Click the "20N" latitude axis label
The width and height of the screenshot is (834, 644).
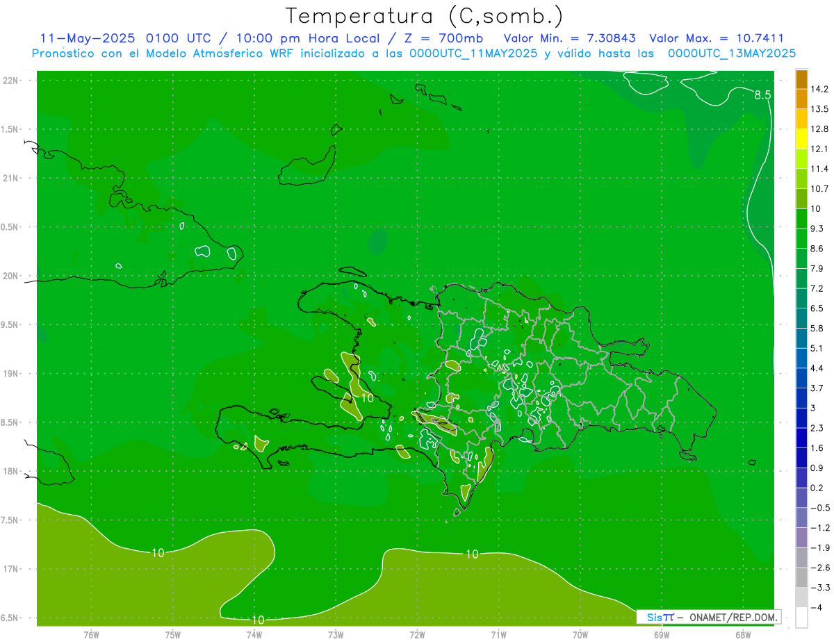tap(12, 276)
